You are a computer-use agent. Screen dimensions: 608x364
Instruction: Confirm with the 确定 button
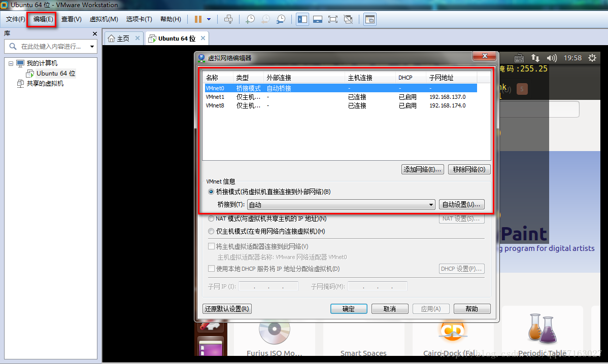pyautogui.click(x=349, y=309)
